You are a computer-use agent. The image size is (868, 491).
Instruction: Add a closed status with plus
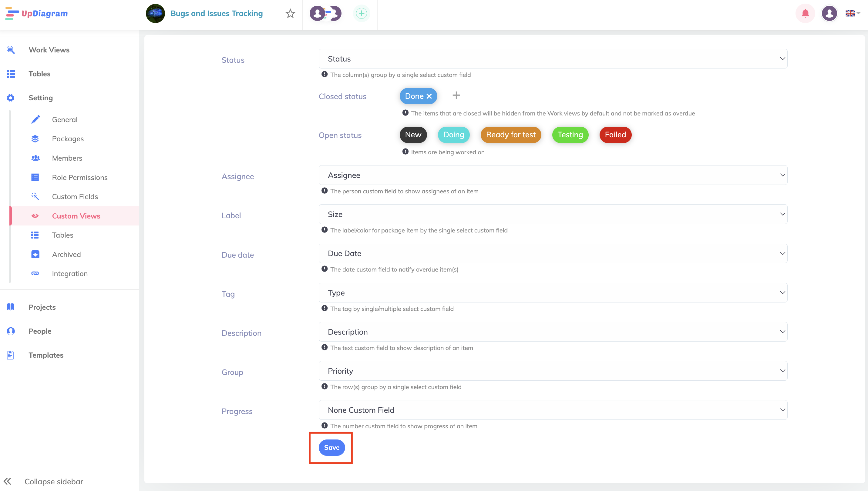pyautogui.click(x=456, y=95)
